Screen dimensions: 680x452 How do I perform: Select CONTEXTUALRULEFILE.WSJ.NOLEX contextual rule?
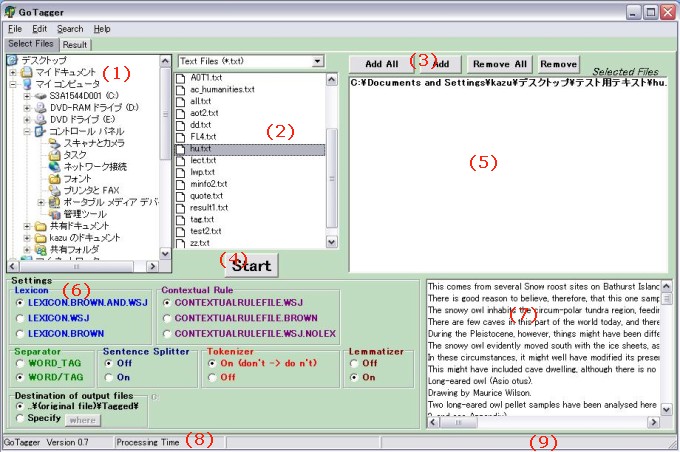(x=167, y=334)
